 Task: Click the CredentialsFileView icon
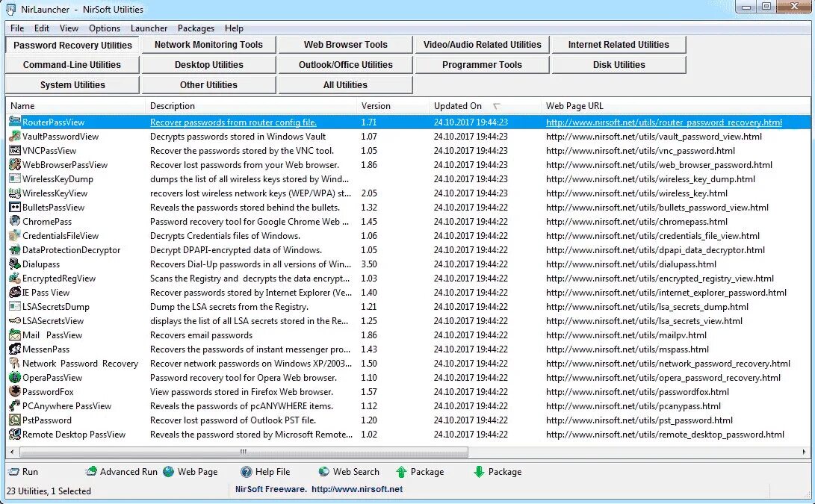(14, 236)
